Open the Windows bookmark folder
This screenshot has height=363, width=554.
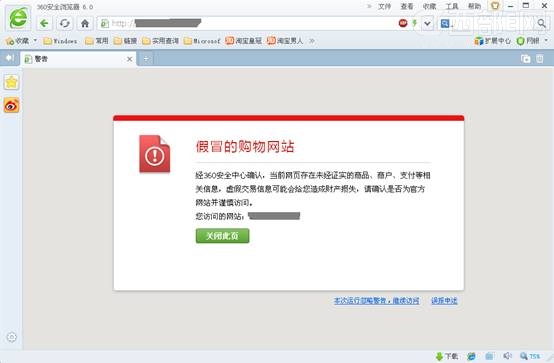pos(60,41)
